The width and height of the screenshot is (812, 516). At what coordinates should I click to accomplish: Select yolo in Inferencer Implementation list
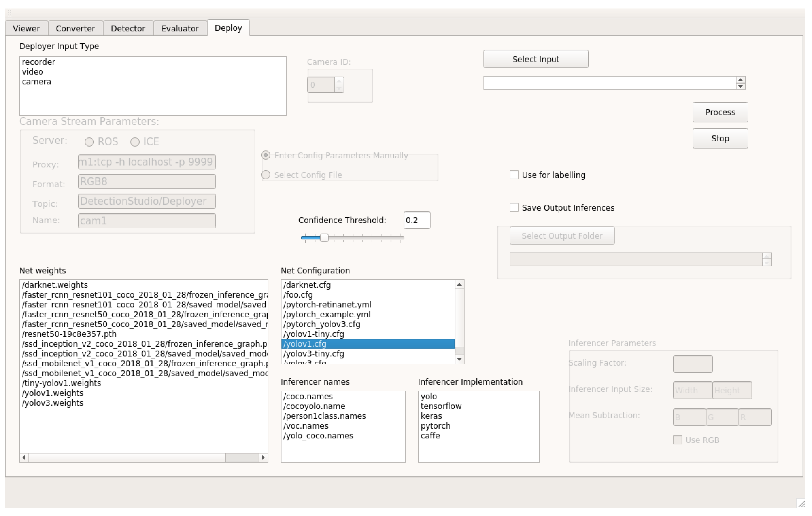point(429,396)
